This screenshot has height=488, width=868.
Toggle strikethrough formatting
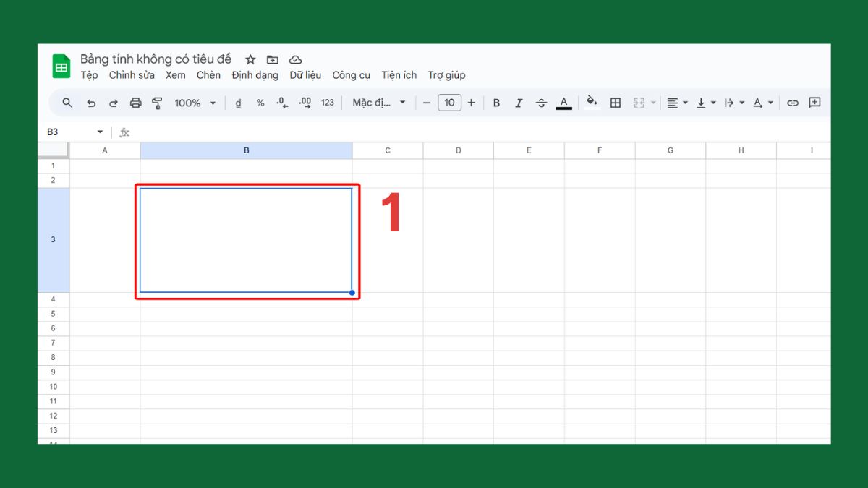(541, 102)
